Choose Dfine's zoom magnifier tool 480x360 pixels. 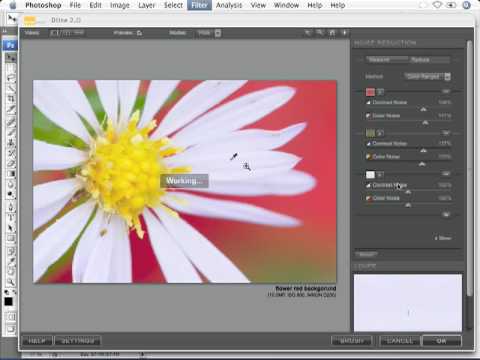click(x=320, y=33)
